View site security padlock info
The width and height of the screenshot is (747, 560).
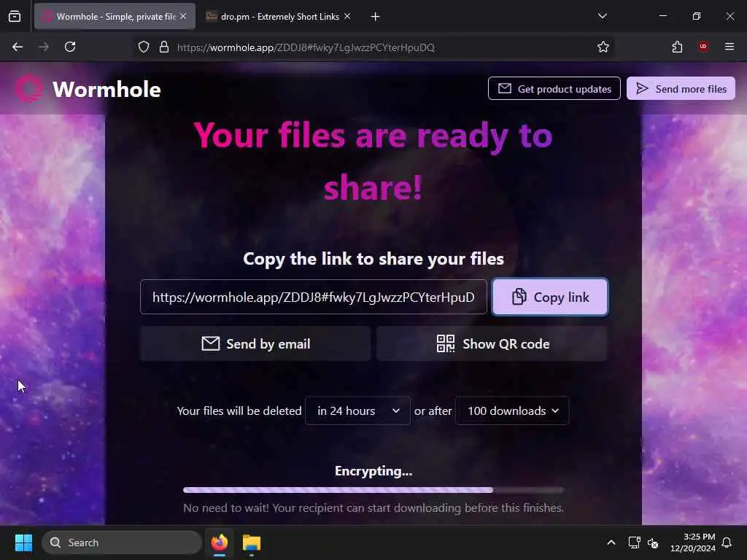pyautogui.click(x=164, y=47)
